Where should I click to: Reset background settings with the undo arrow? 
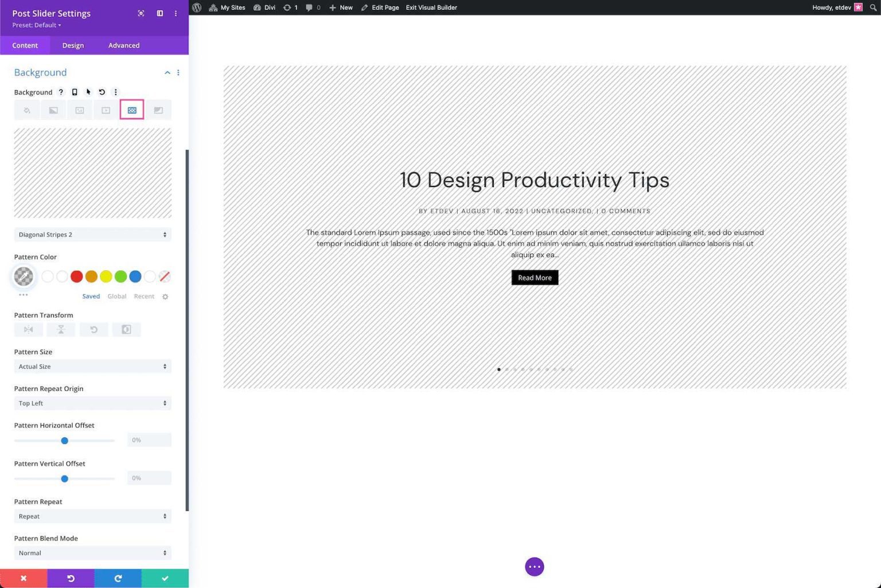(102, 92)
